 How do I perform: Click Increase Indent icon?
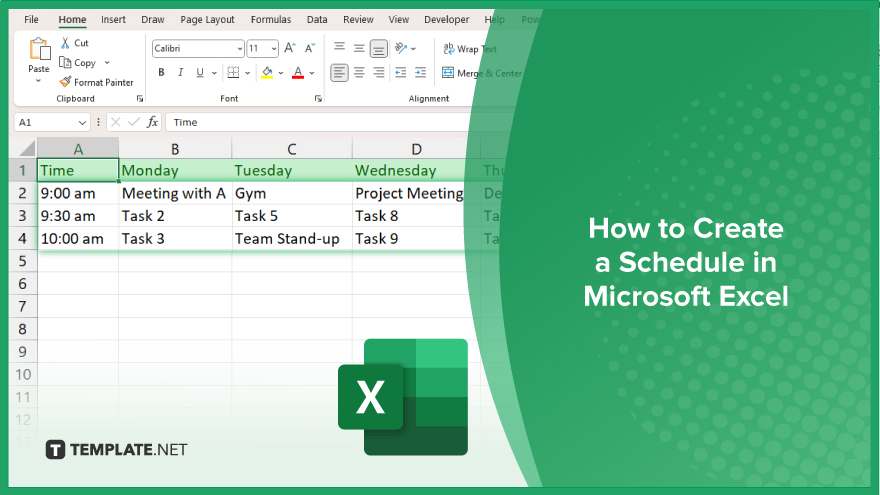pos(420,72)
